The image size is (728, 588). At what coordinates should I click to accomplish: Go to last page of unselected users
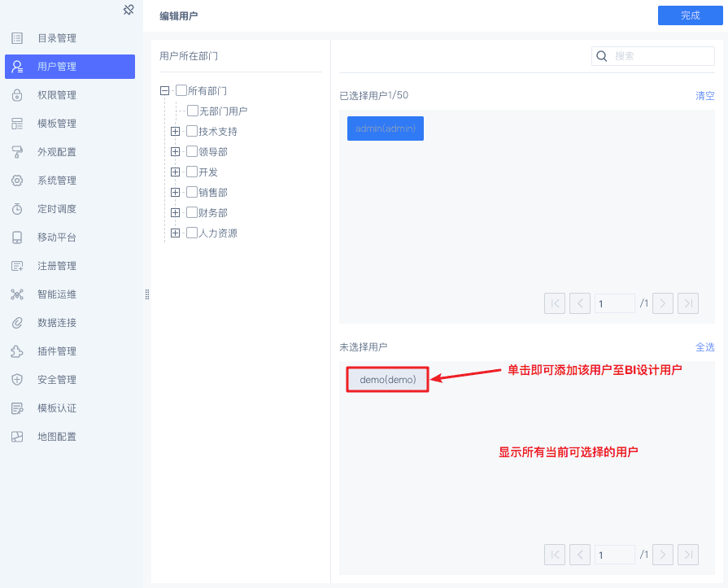click(x=688, y=555)
